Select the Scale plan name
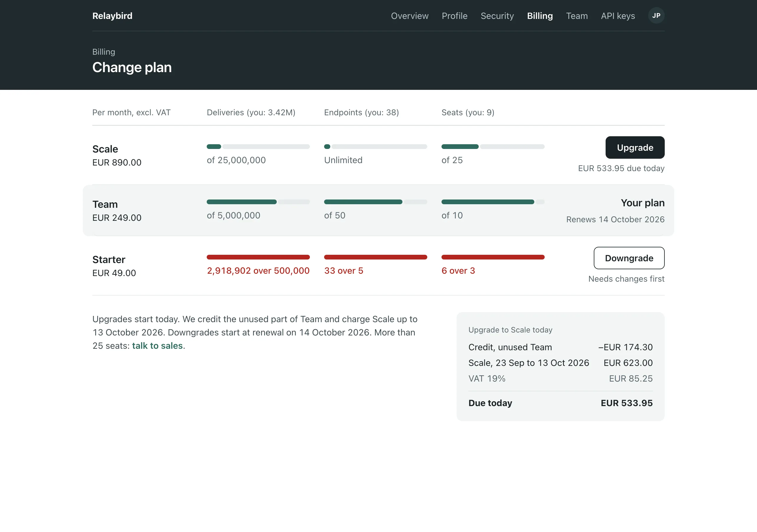The height and width of the screenshot is (532, 757). click(x=105, y=149)
